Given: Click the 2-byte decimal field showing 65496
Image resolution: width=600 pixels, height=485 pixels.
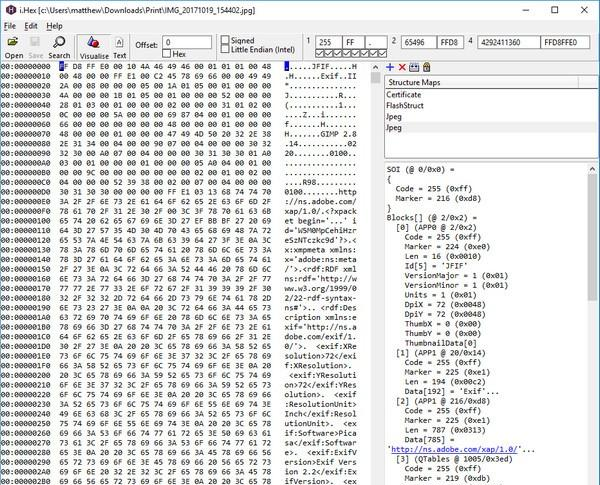Looking at the screenshot, I should [419, 42].
